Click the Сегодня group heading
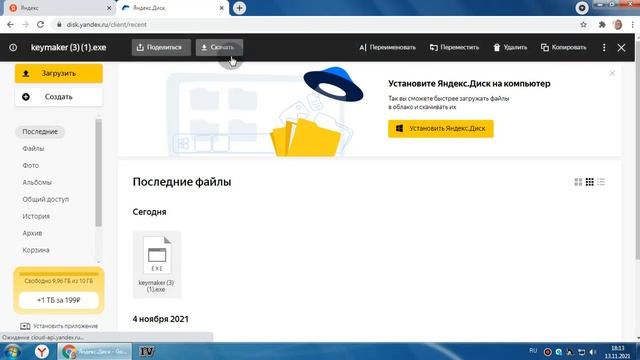The image size is (640, 360). point(149,212)
